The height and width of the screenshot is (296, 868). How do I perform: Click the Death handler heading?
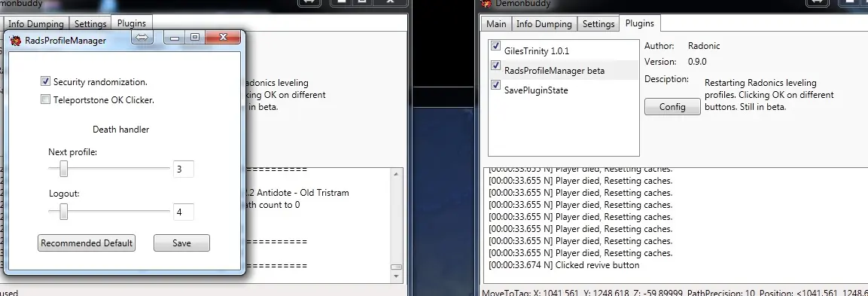(120, 129)
